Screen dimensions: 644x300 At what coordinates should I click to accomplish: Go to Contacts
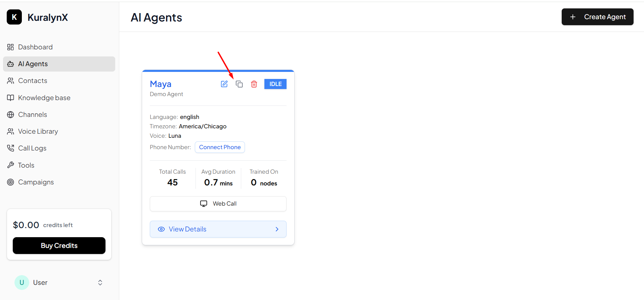point(59,81)
